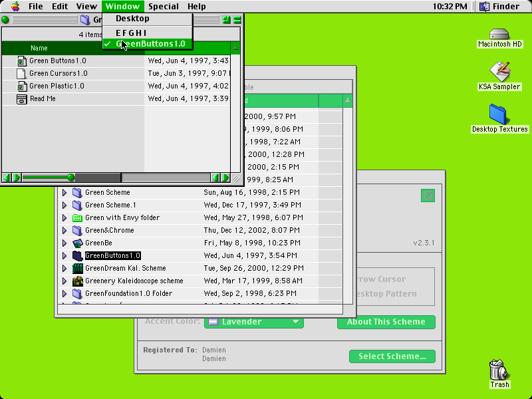The image size is (532, 399).
Task: Select the Green Plastic1.0 file name
Action: point(57,86)
